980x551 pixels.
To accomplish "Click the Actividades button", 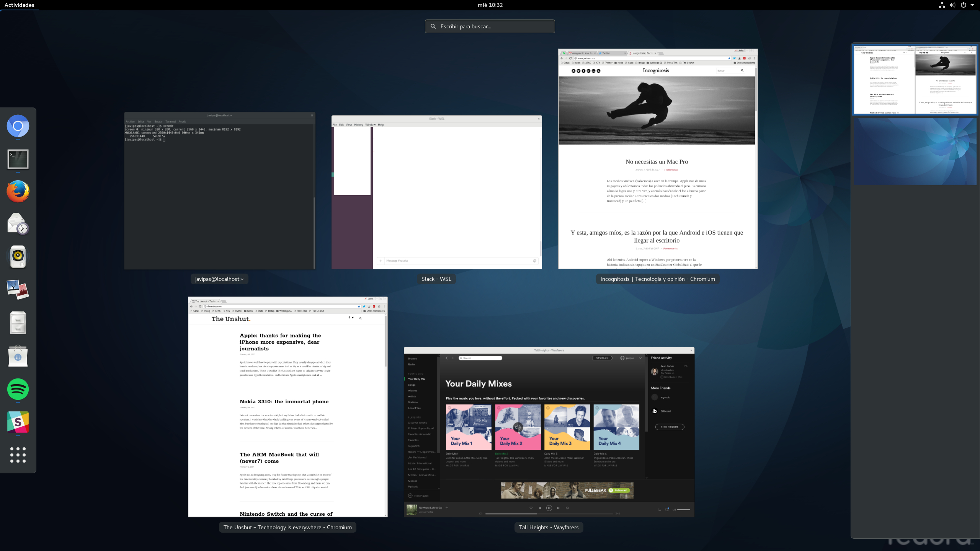I will [20, 5].
